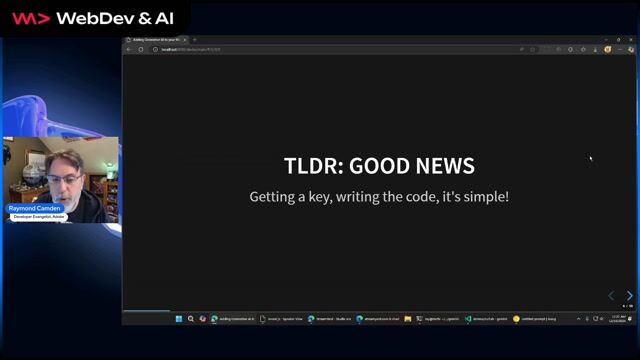Go back using the browser back arrow
The image size is (640, 360).
[129, 49]
